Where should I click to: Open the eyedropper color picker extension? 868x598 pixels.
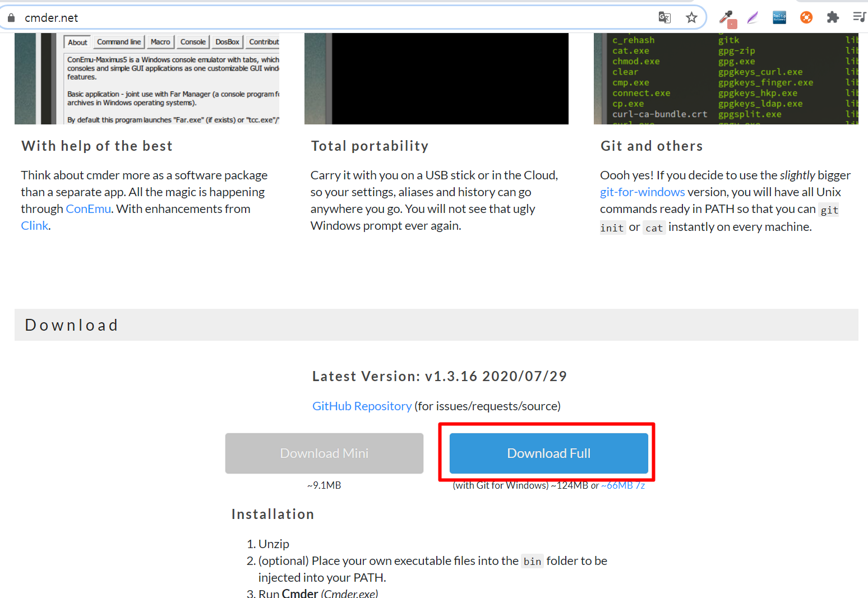pyautogui.click(x=728, y=18)
